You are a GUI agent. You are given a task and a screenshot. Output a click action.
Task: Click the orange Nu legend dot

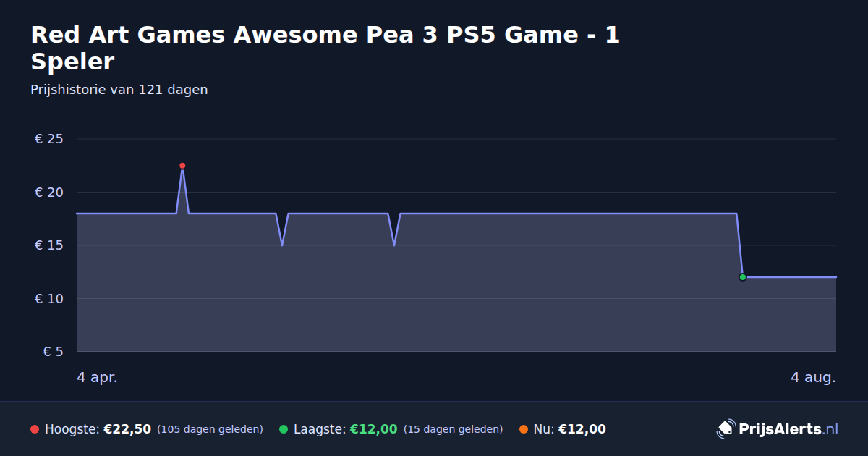524,429
